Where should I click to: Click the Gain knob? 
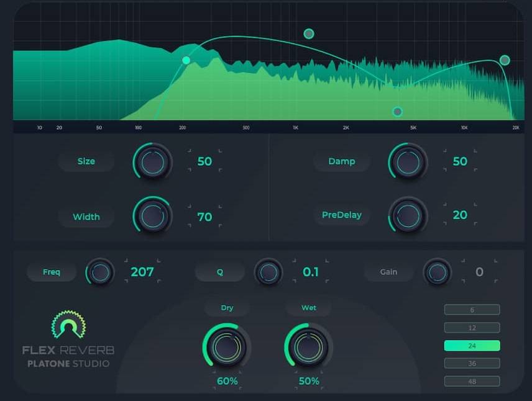(437, 272)
